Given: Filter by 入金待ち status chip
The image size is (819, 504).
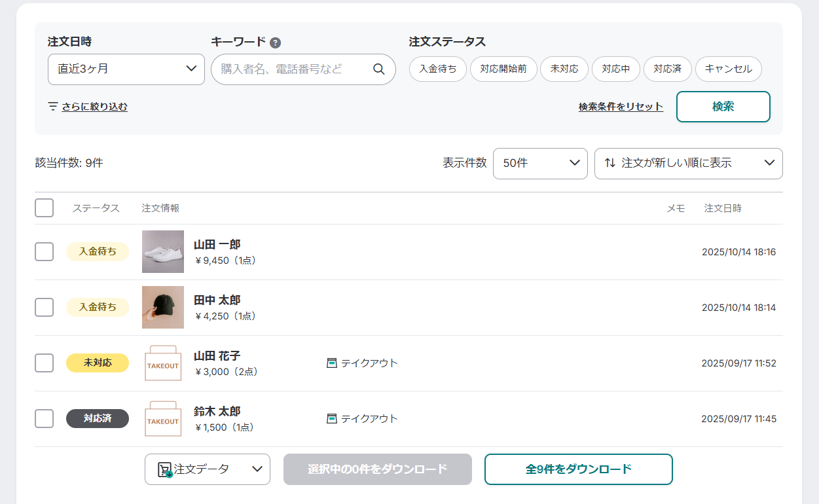Looking at the screenshot, I should pos(438,69).
